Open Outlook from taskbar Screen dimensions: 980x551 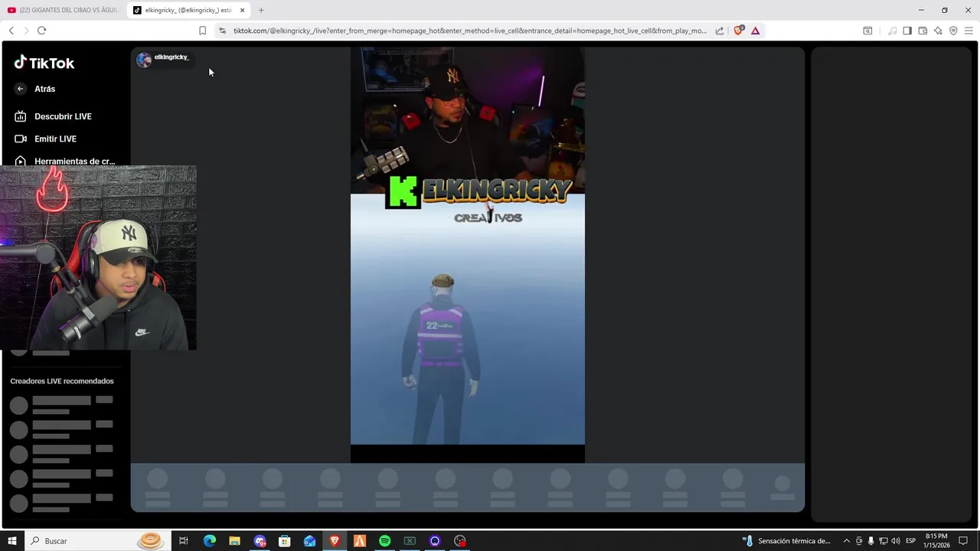pos(309,541)
